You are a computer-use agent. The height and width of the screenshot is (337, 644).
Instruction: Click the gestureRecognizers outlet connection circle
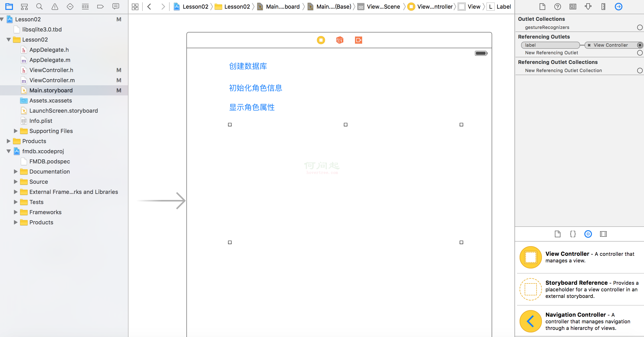tap(640, 27)
